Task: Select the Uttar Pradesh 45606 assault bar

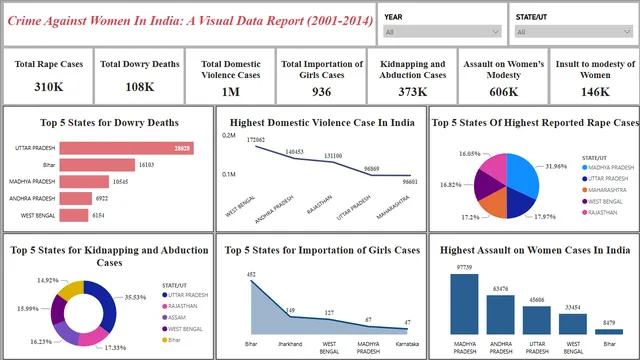Action: 537,320
